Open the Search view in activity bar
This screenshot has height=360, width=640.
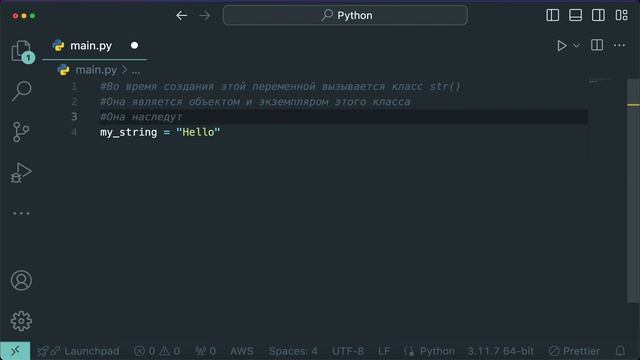click(x=21, y=91)
